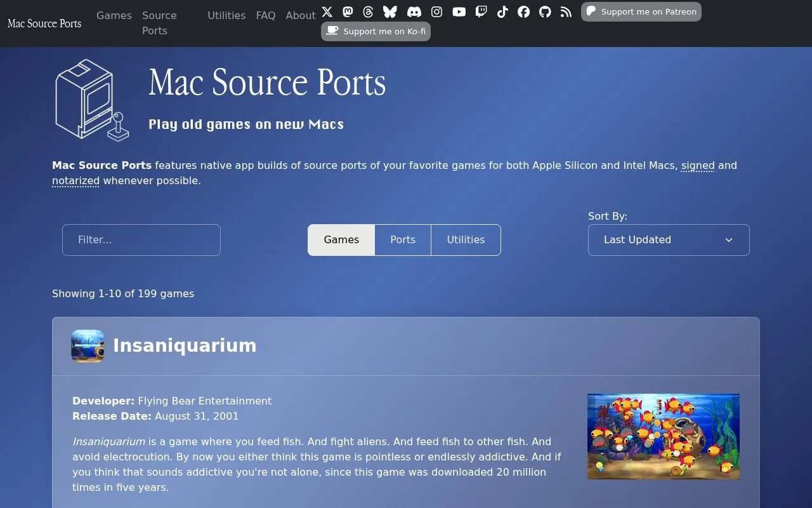Go to the Instagram icon

(436, 11)
